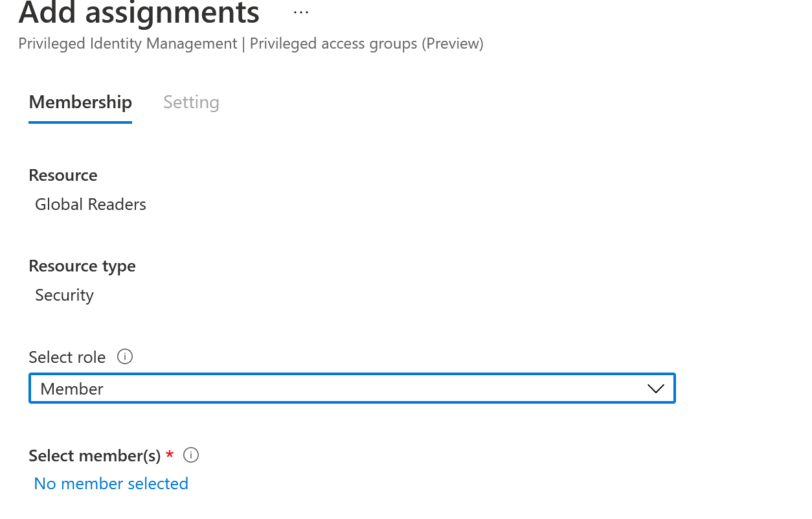
Task: Click the dropdown chevron arrow in role selector
Action: tap(656, 389)
